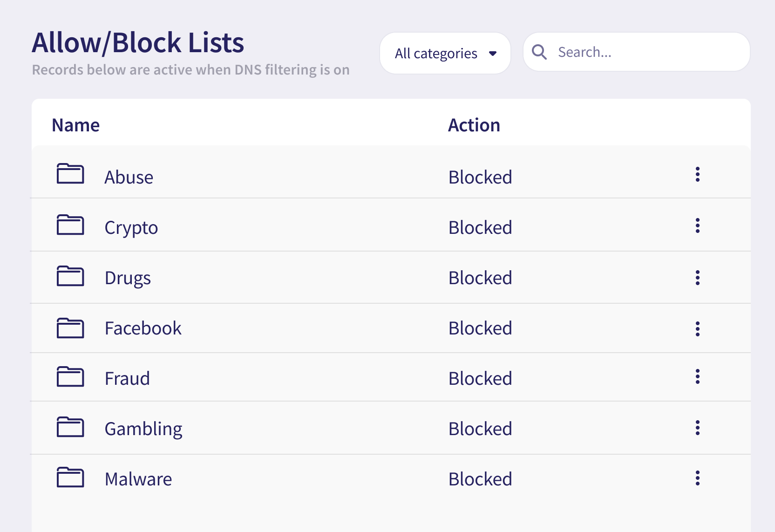Viewport: 775px width, 532px height.
Task: Open the All categories dropdown
Action: pos(445,53)
